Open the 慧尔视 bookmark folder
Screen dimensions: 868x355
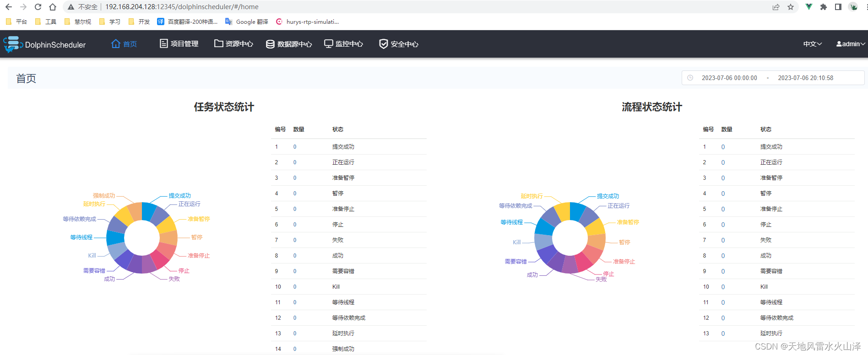pos(78,22)
